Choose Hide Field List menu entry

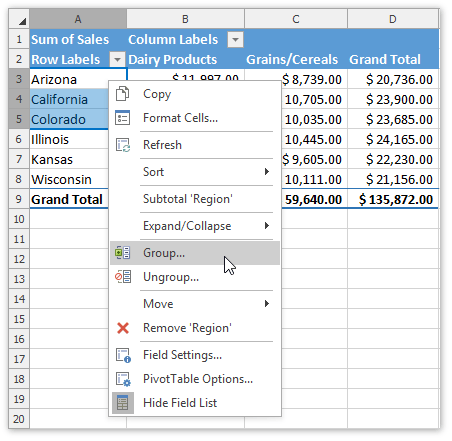point(195,403)
